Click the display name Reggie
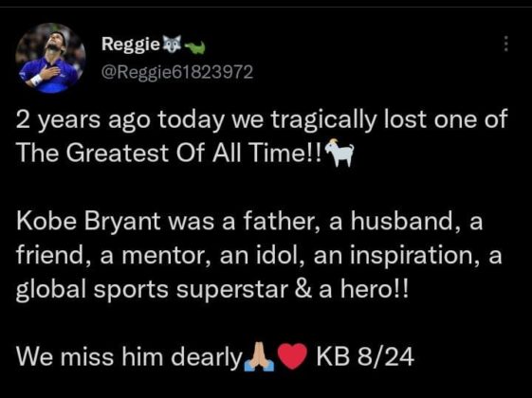The height and width of the screenshot is (398, 532). coord(131,45)
